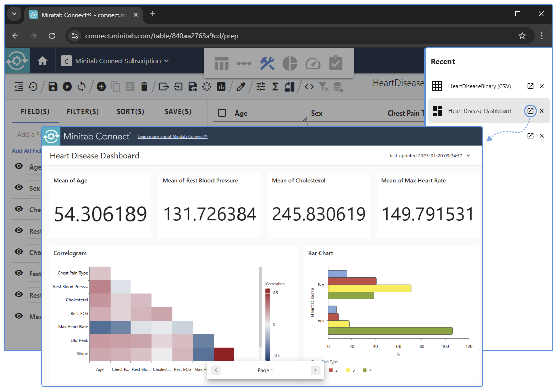Select the Prep Tools wrench icon
The height and width of the screenshot is (392, 558).
click(x=267, y=63)
